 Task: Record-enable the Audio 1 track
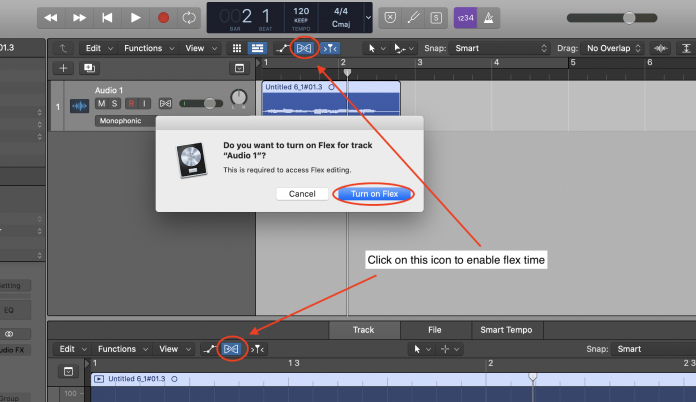(131, 103)
